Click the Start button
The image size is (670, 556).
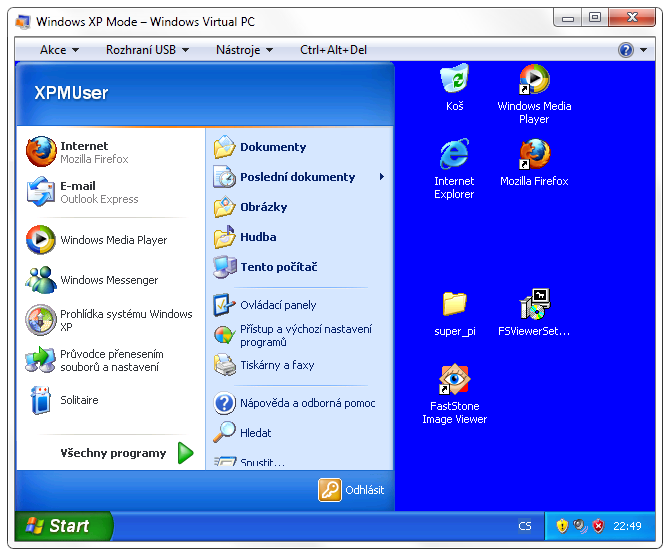[63, 526]
